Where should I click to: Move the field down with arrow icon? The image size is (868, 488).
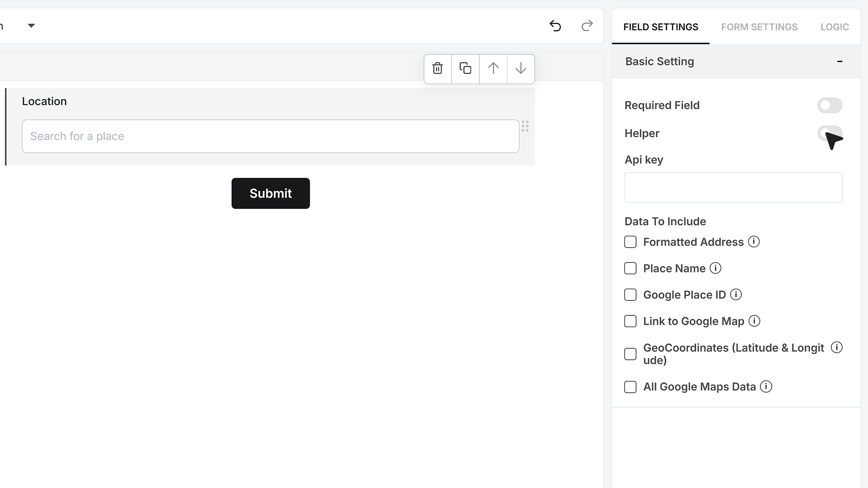(x=521, y=69)
